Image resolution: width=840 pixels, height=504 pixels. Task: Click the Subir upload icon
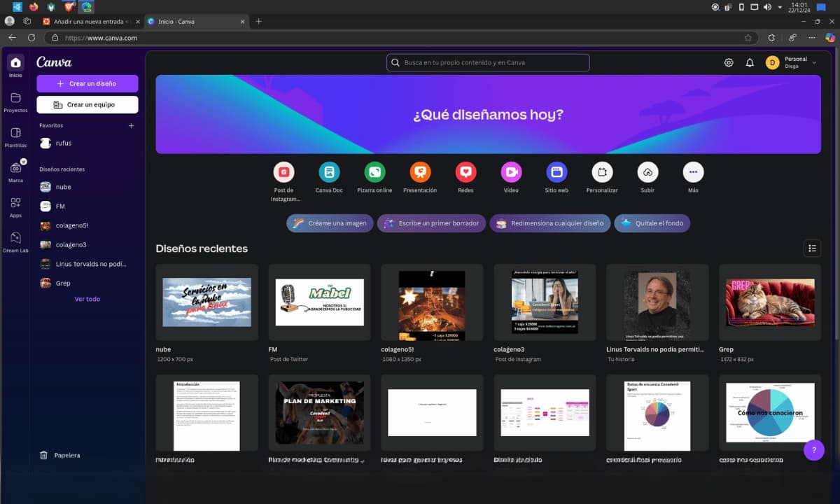(647, 171)
